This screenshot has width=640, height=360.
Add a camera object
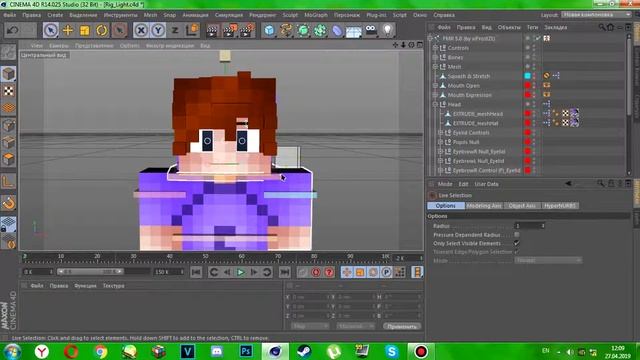[371, 30]
